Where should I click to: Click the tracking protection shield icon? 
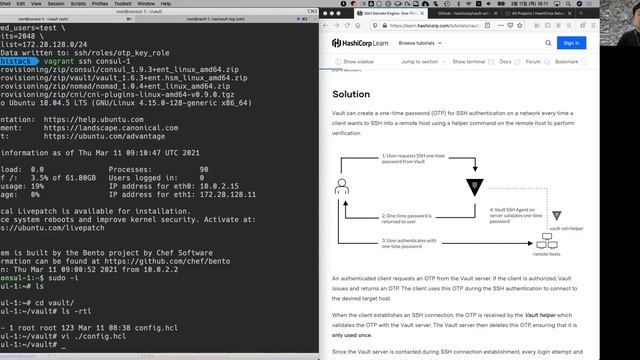(x=375, y=25)
